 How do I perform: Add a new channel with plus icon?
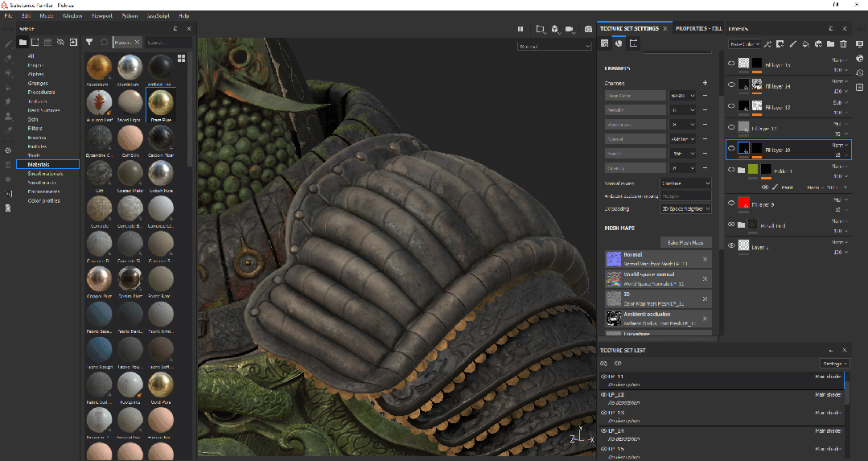click(705, 83)
